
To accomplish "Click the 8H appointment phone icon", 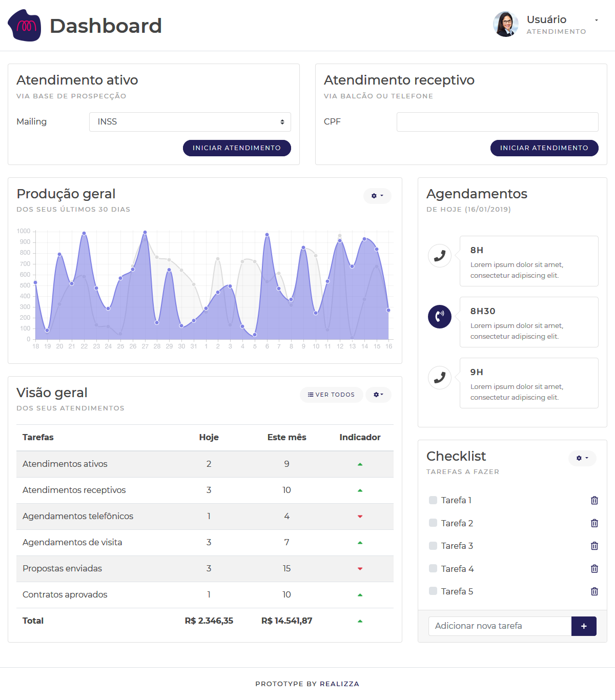I will pos(439,256).
